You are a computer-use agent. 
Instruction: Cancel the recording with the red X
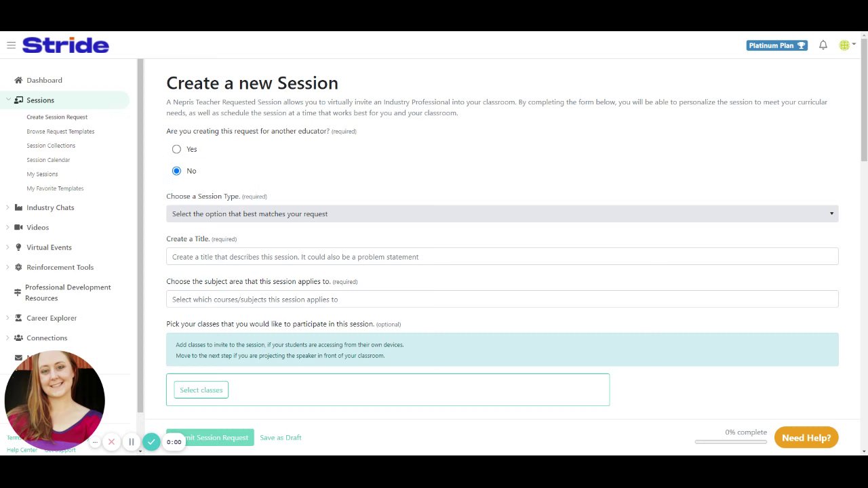111,442
